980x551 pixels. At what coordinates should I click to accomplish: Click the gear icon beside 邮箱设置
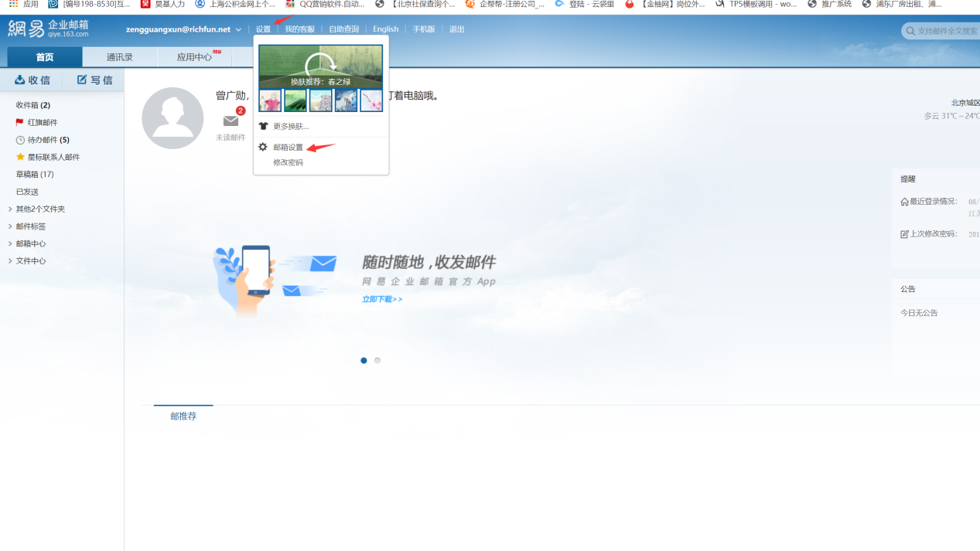pyautogui.click(x=263, y=147)
